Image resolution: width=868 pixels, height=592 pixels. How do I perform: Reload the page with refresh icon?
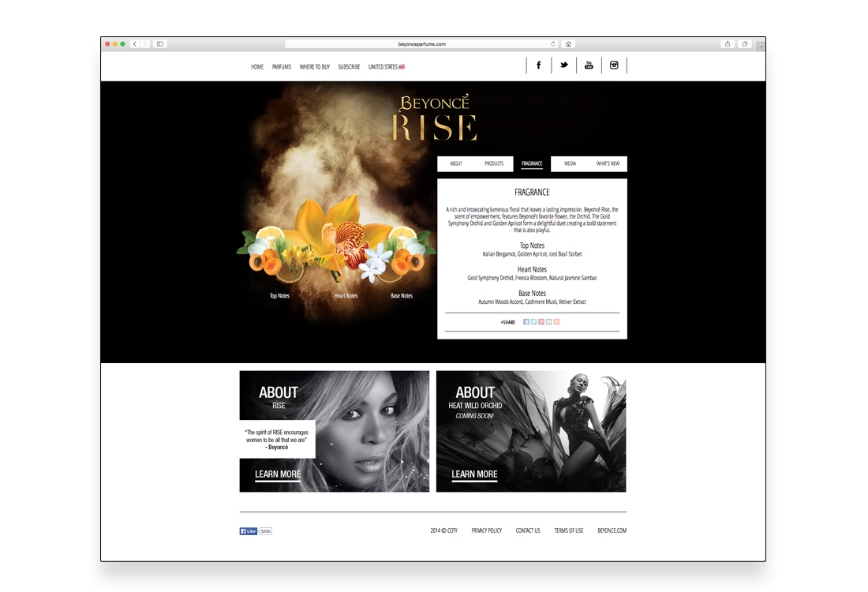pyautogui.click(x=553, y=43)
